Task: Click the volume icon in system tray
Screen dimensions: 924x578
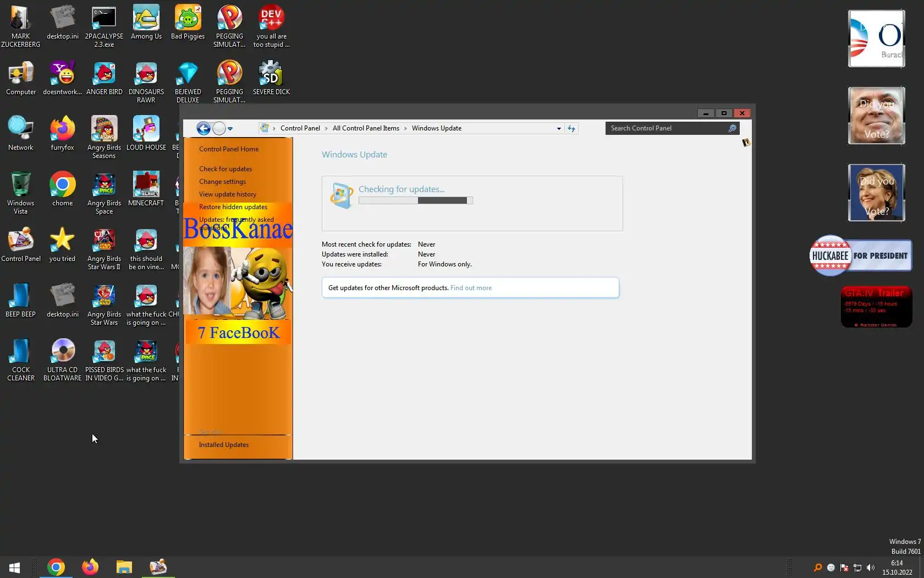Action: 871,568
